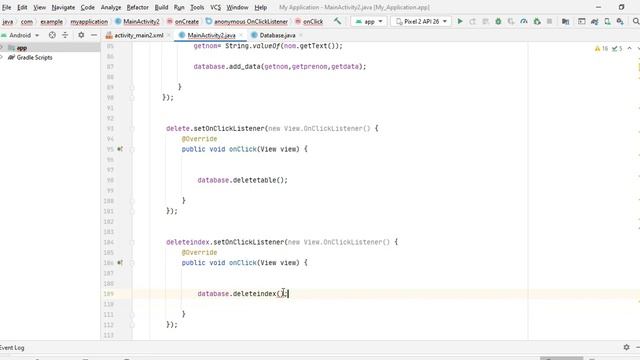The width and height of the screenshot is (640, 360).
Task: Click the Stop square button
Action: click(549, 21)
